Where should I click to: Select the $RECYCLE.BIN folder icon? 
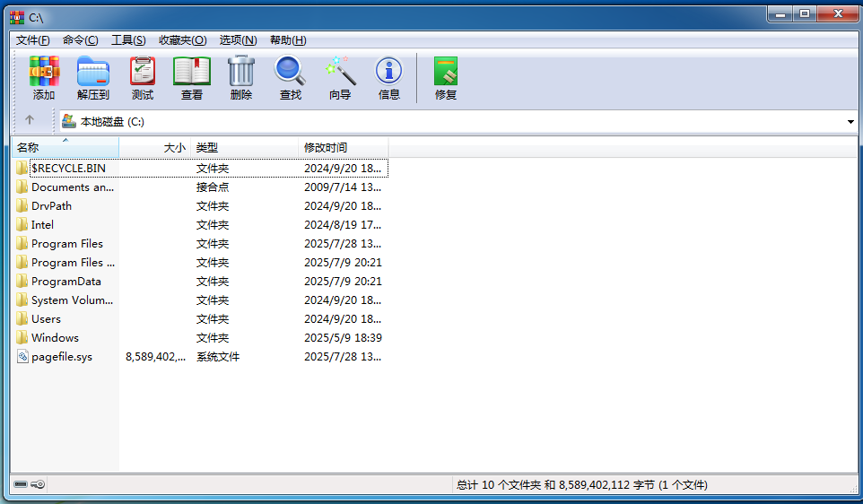(22, 168)
